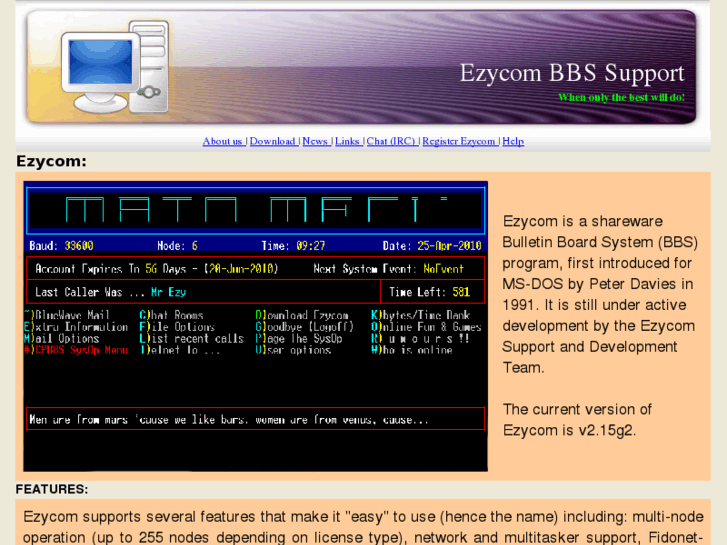
Task: Click the 'Account Expires In 56 Days' text
Action: pos(110,269)
